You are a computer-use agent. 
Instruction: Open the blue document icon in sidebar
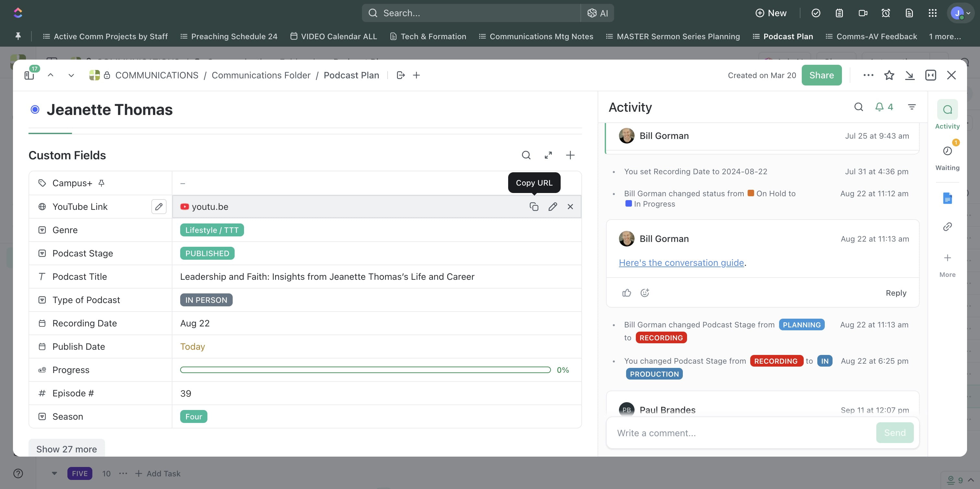947,198
